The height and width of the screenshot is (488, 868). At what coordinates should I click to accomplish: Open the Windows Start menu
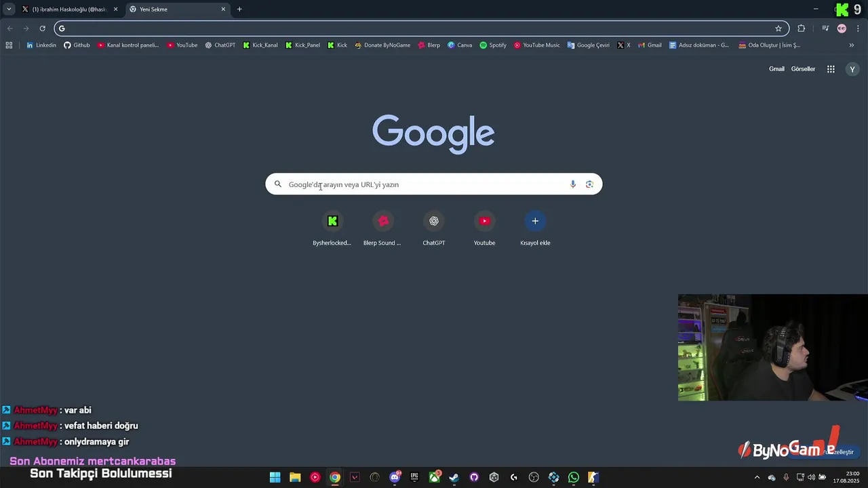pos(275,478)
